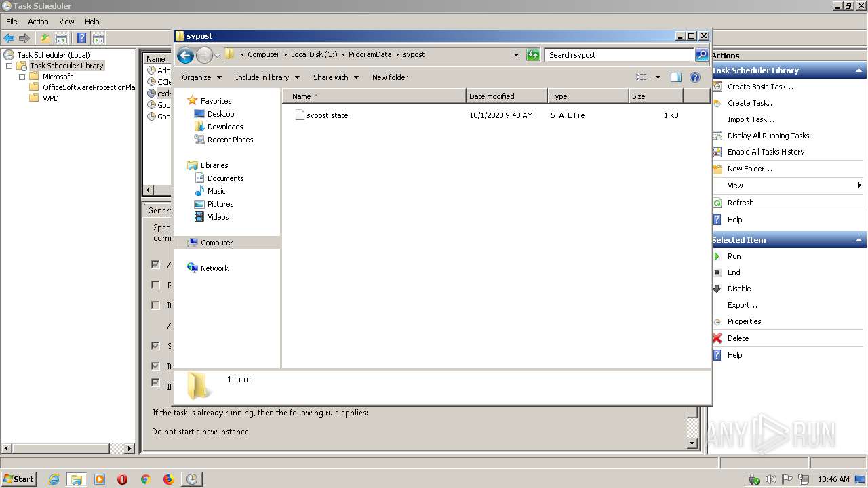The width and height of the screenshot is (868, 488).
Task: Go back in the svpost Explorer window
Action: point(185,55)
